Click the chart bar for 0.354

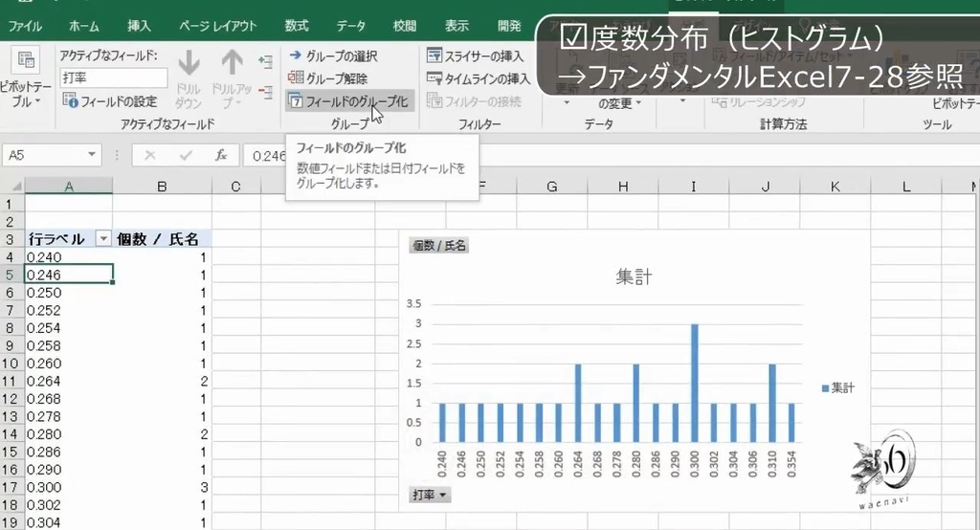pyautogui.click(x=791, y=423)
